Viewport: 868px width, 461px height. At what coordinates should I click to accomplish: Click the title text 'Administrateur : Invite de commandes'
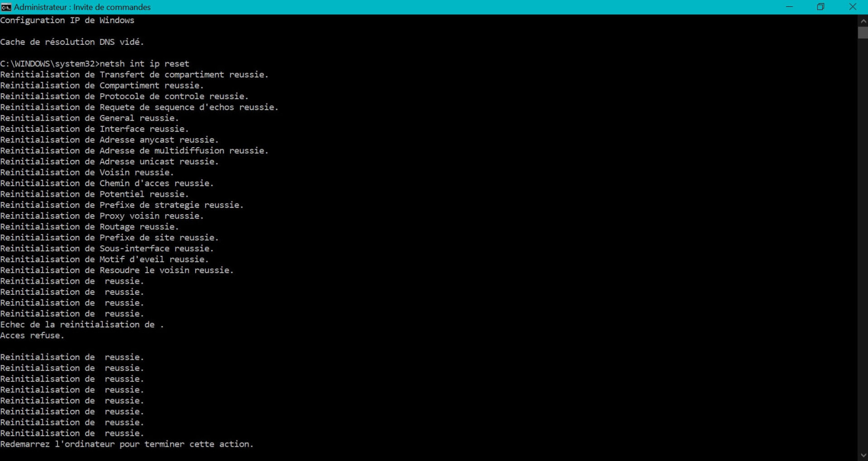pyautogui.click(x=82, y=7)
